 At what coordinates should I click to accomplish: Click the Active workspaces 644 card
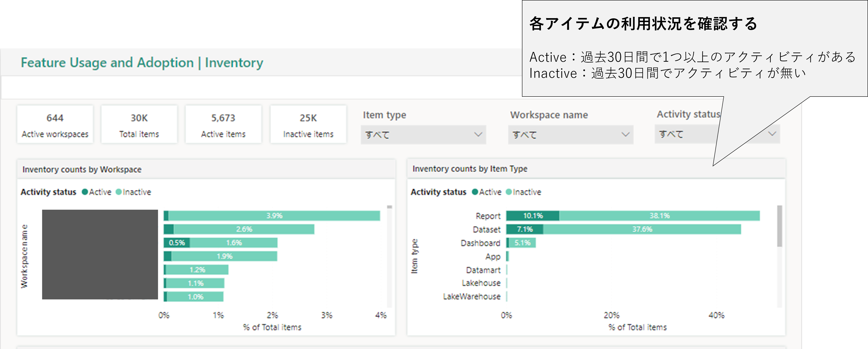55,124
